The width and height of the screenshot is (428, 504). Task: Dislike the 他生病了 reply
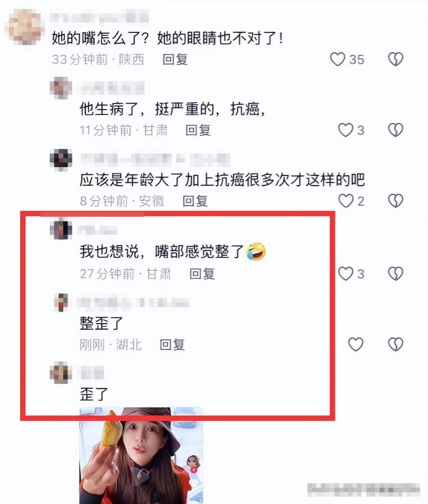395,130
